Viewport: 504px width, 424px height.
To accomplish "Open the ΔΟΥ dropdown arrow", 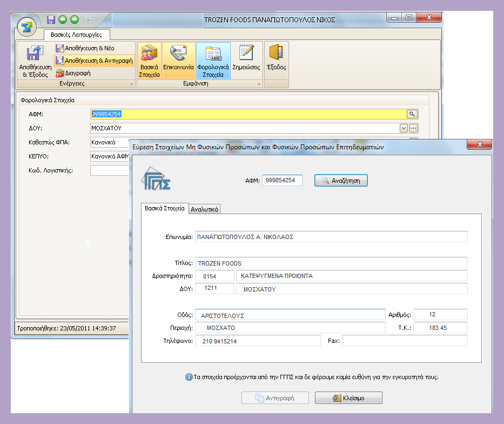I will coord(404,128).
